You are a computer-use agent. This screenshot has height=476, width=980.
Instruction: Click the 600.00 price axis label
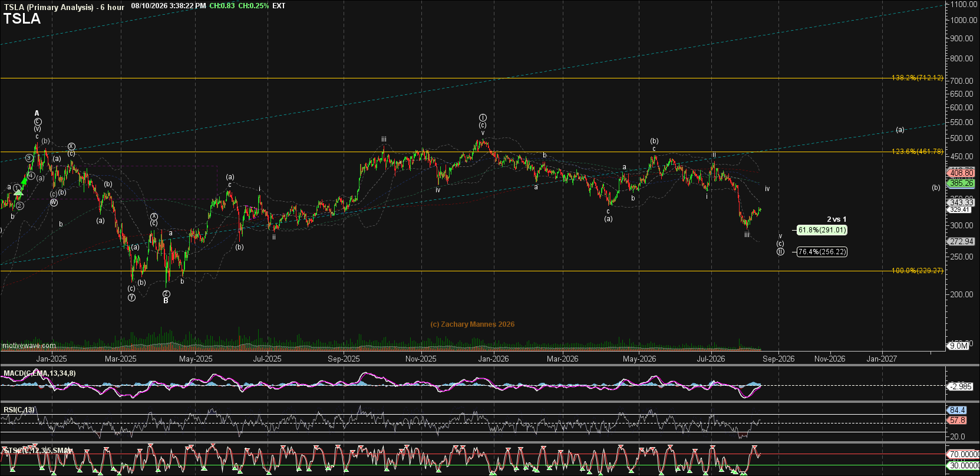pos(961,107)
